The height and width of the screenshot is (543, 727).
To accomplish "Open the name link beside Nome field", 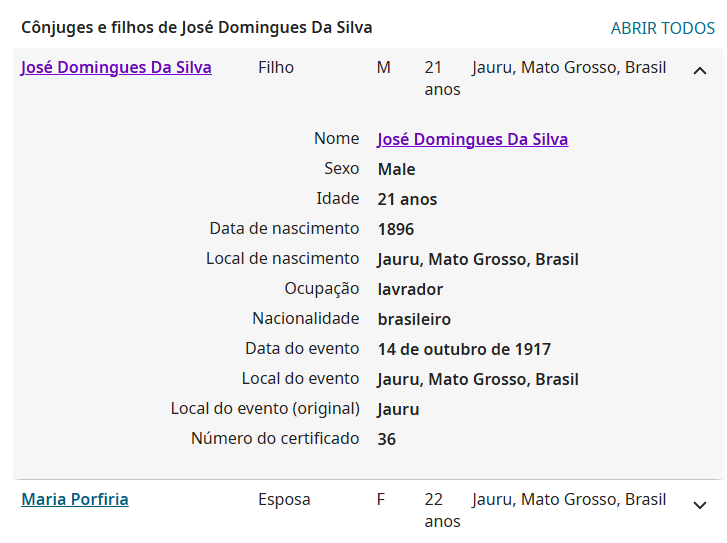I will pyautogui.click(x=472, y=139).
